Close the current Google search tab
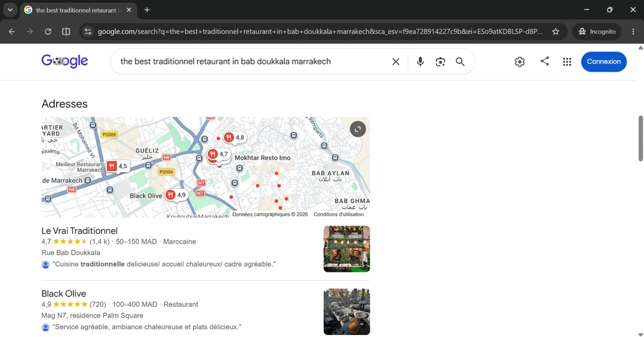This screenshot has width=644, height=337. pyautogui.click(x=129, y=10)
